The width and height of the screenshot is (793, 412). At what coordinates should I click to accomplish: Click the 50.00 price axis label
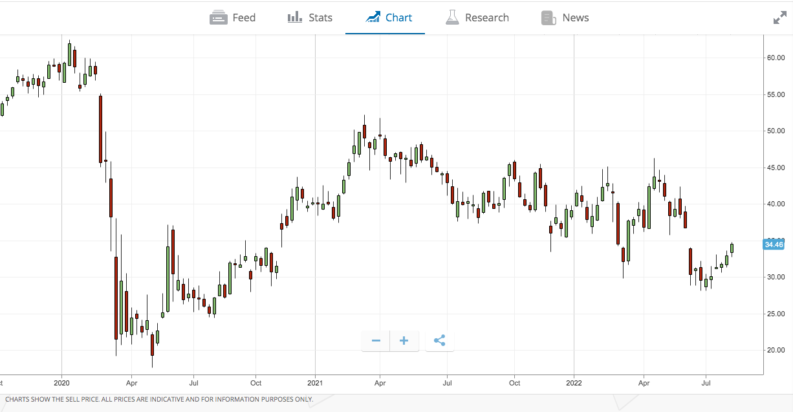[775, 131]
